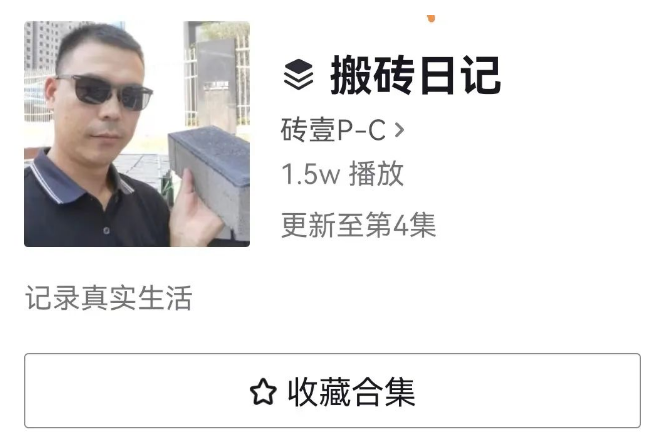Tap the star icon in the favorite button
Image resolution: width=655 pixels, height=439 pixels.
(x=263, y=391)
